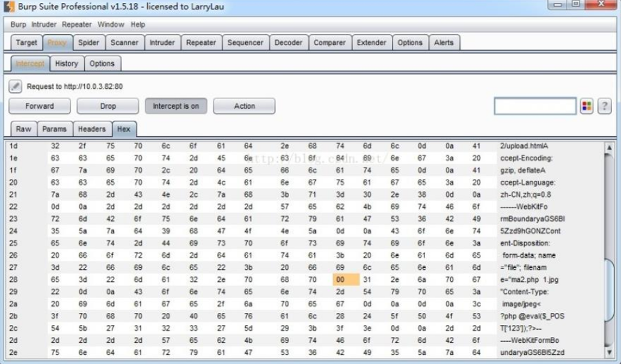Select the Intercept sub-tab
This screenshot has height=364, width=621.
click(31, 64)
